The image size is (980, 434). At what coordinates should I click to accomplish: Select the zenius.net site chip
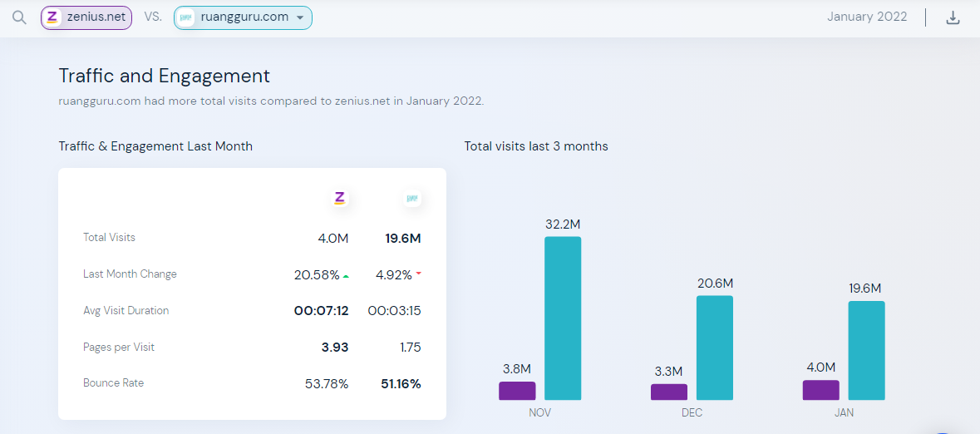pos(86,17)
